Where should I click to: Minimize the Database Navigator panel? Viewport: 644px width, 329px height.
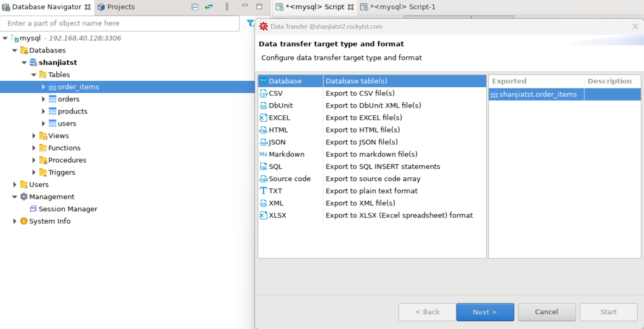245,6
